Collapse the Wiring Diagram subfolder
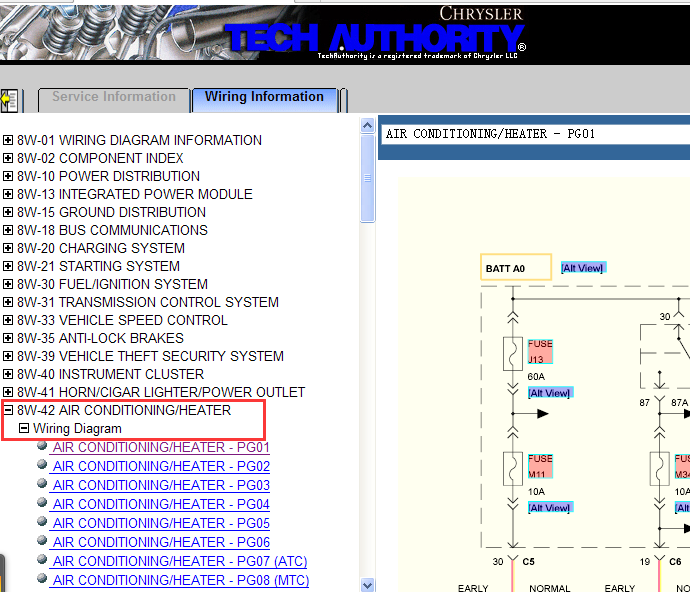The height and width of the screenshot is (592, 690). (x=24, y=428)
